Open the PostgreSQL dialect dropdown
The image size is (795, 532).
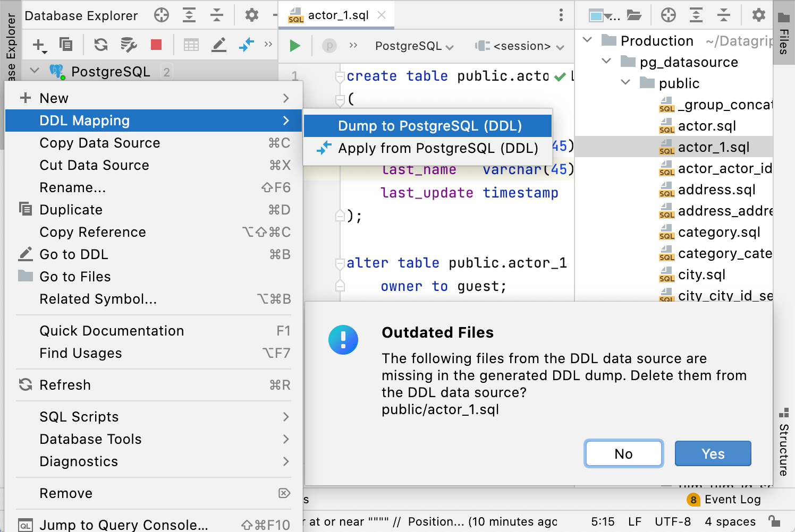tap(413, 46)
